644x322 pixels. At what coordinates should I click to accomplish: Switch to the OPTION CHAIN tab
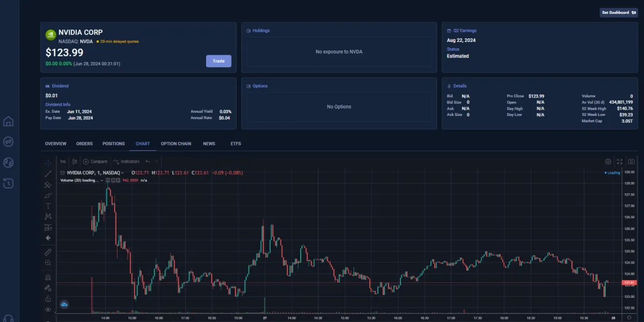tap(175, 143)
